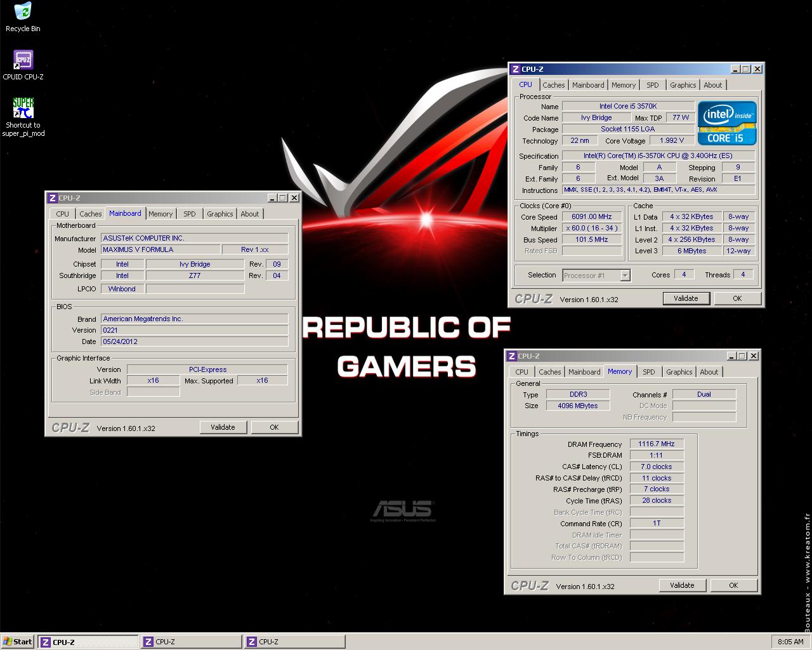Select Memory tab in Mainboard window
Image resolution: width=812 pixels, height=650 pixels.
tap(160, 214)
